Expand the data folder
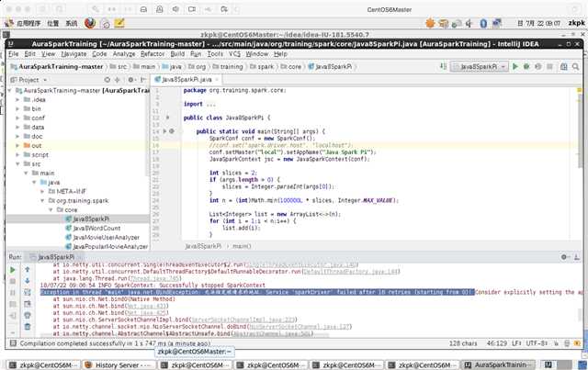This screenshot has height=370, width=588. click(17, 127)
